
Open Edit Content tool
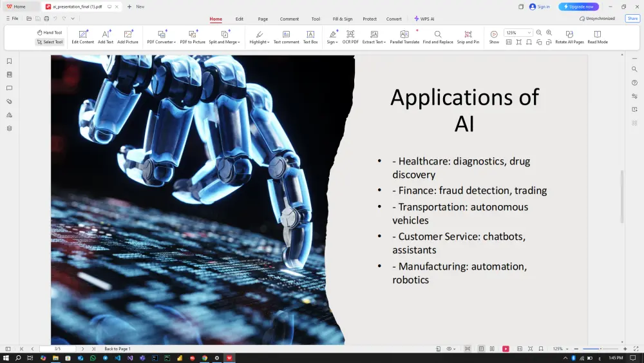click(x=82, y=37)
